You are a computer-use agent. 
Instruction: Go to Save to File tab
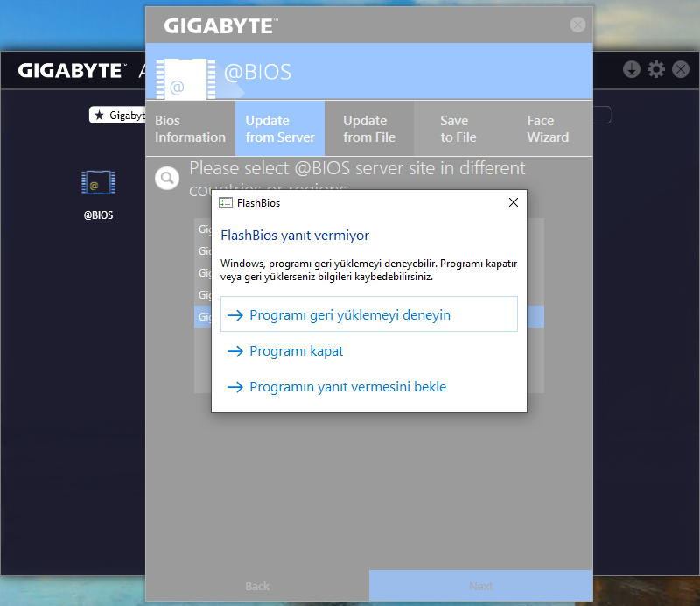(458, 129)
